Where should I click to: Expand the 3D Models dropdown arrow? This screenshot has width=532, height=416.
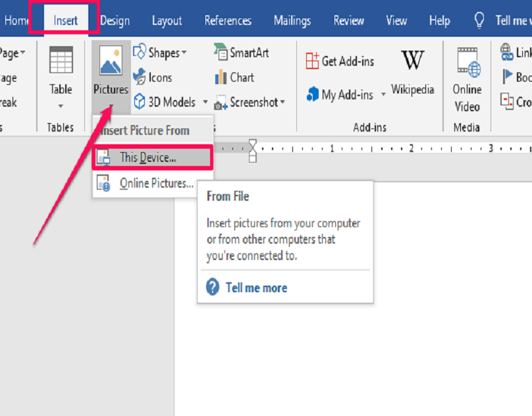(x=205, y=101)
